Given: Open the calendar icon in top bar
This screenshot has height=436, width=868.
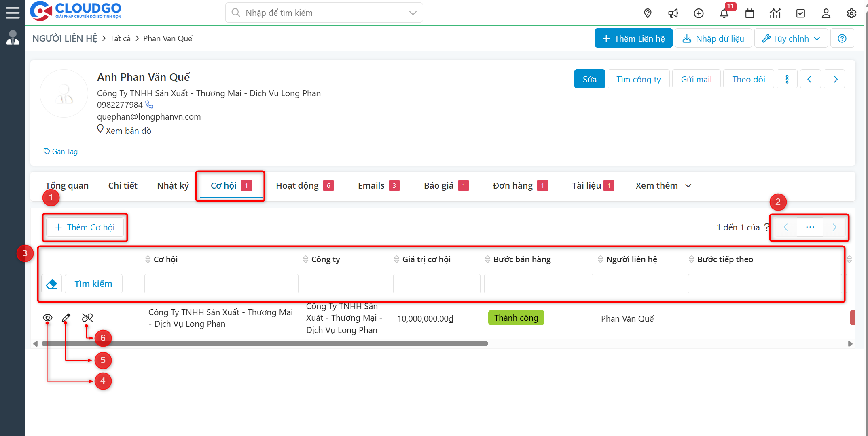Looking at the screenshot, I should click(749, 13).
